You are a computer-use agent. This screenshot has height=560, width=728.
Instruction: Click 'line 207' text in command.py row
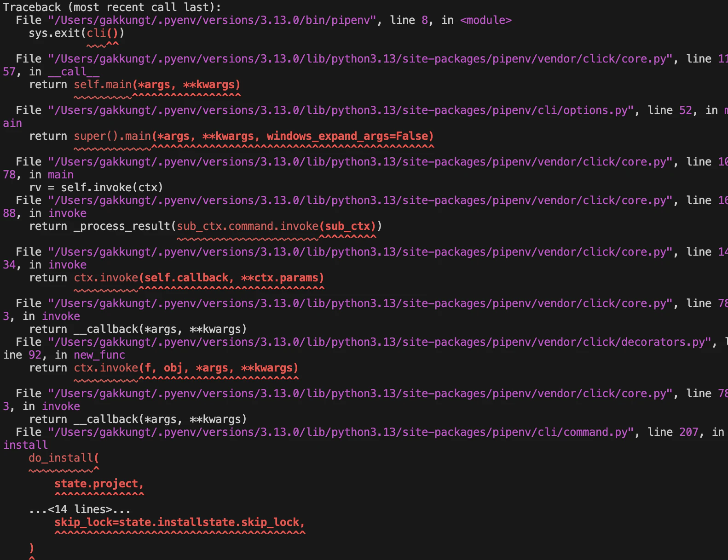[673, 432]
